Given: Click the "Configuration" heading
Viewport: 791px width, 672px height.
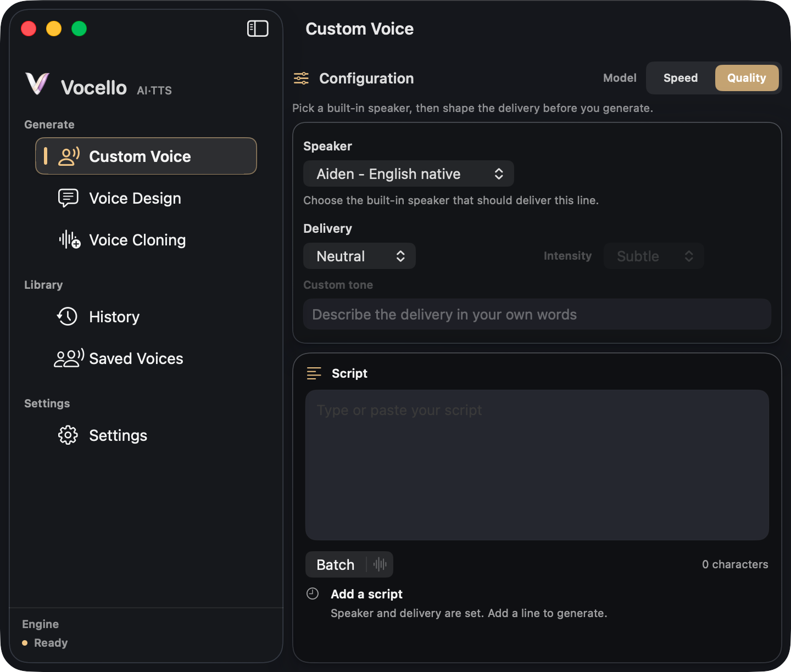Looking at the screenshot, I should click(366, 78).
